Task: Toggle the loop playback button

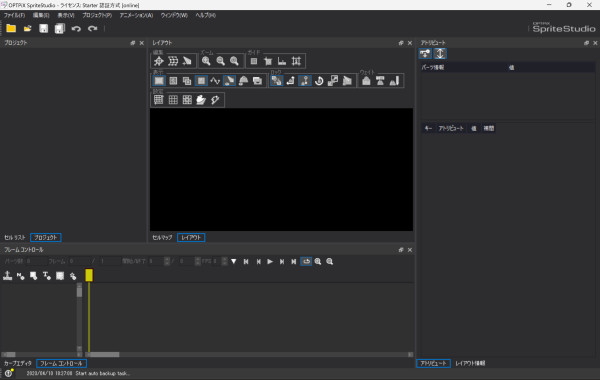Action: click(306, 261)
